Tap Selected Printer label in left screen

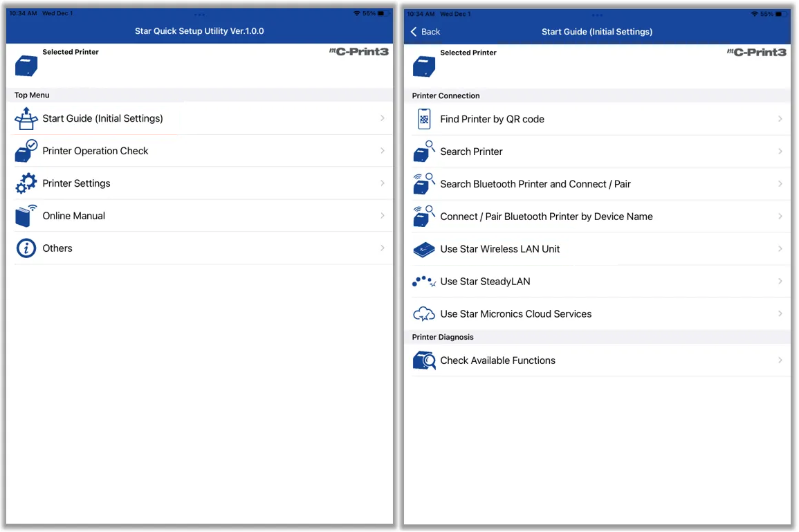coord(71,52)
